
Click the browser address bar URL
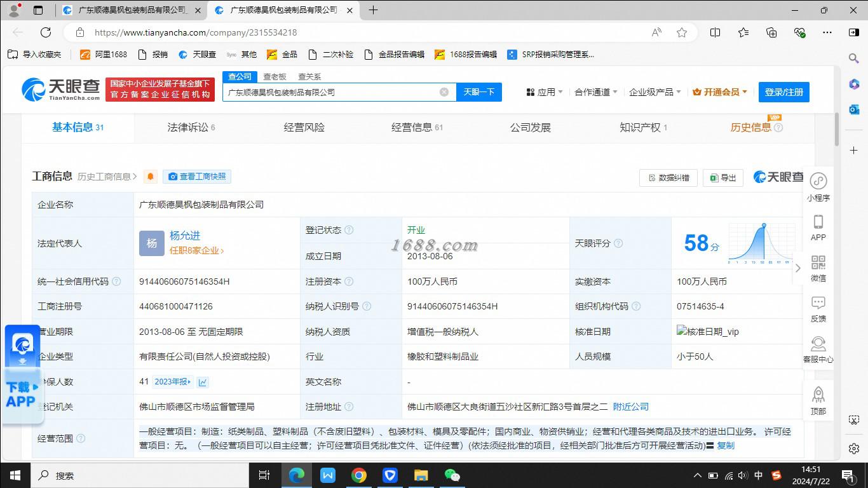click(x=196, y=32)
